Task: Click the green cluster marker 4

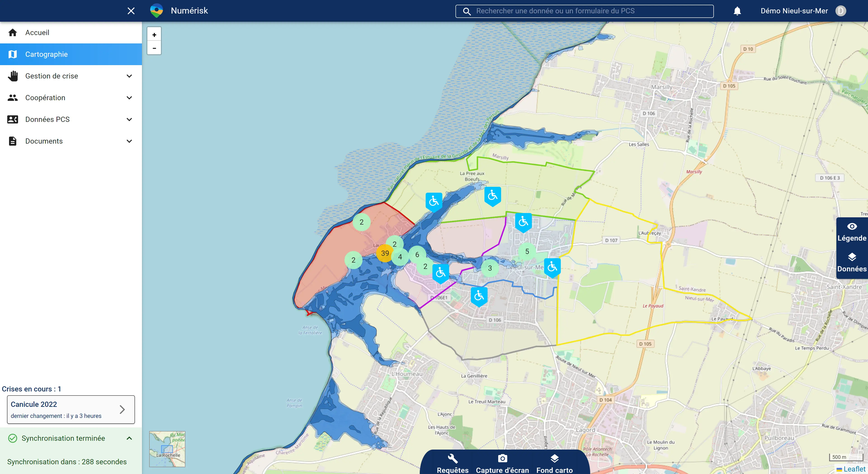Action: [400, 257]
